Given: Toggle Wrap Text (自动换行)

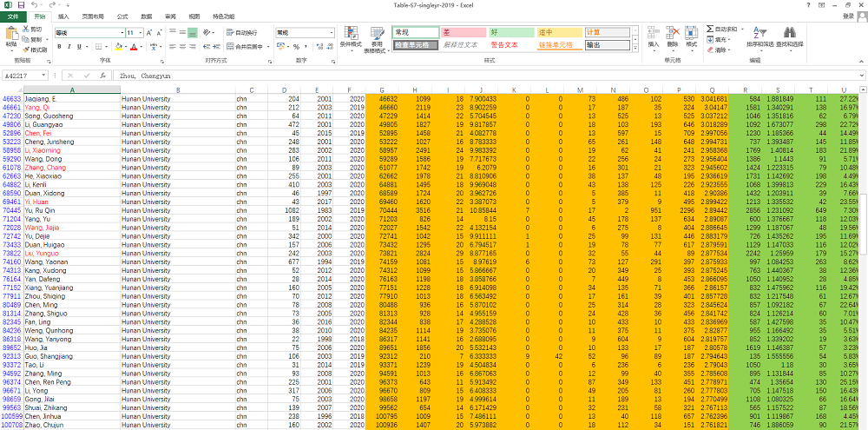Looking at the screenshot, I should 240,33.
